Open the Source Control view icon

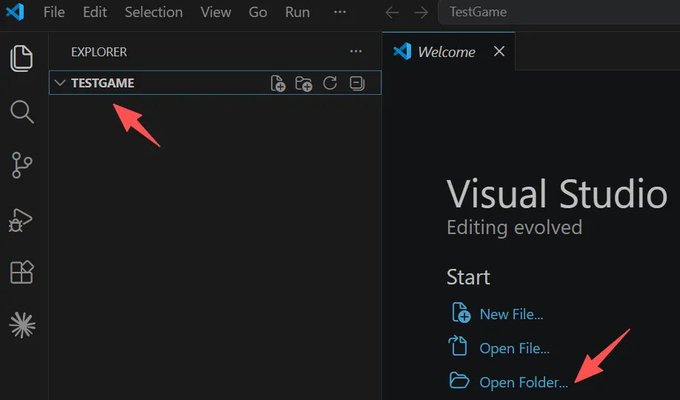22,165
